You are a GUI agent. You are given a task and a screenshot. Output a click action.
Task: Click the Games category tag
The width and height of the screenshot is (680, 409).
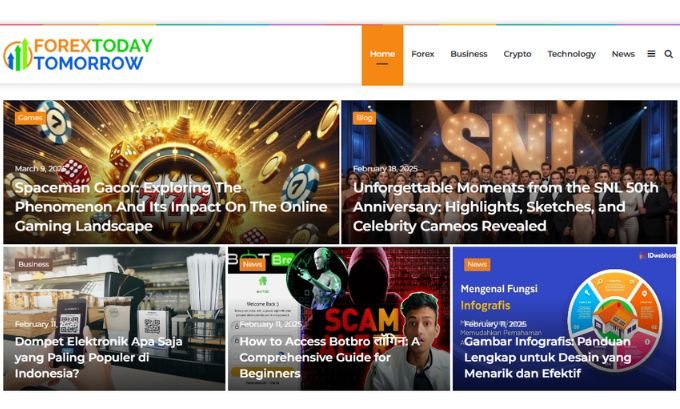(x=30, y=118)
